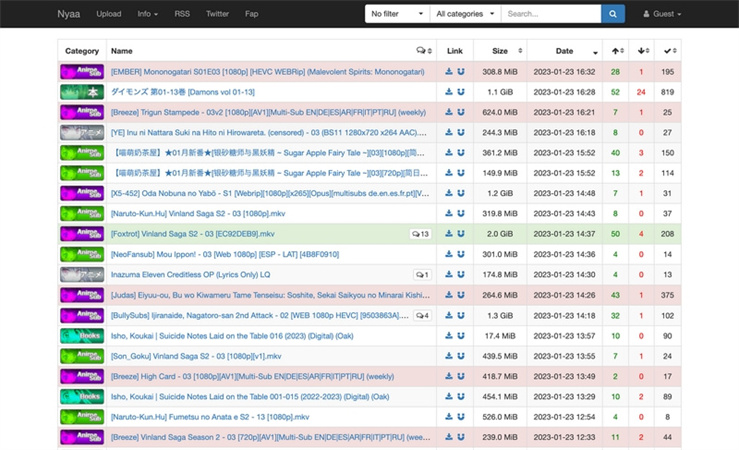Download torrent for Inazuma Eleven Creditless OP
739x450 pixels.
pos(449,274)
